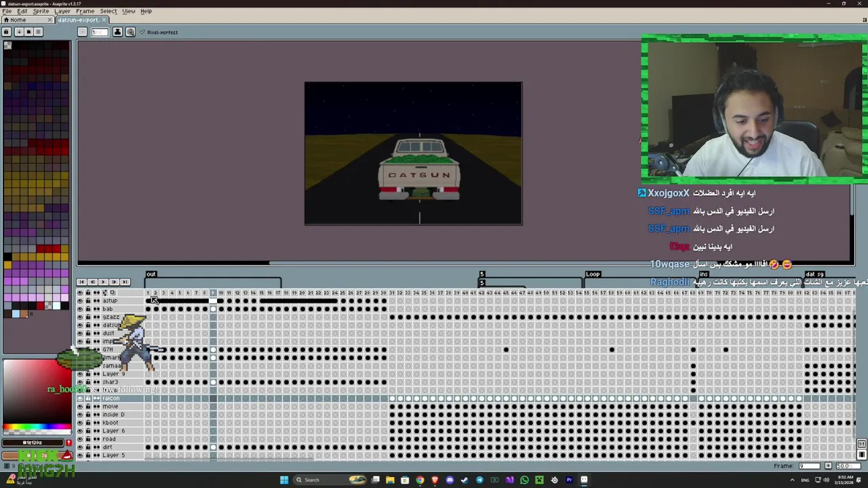Toggle lock on the falcon layer
868x488 pixels.
point(88,399)
